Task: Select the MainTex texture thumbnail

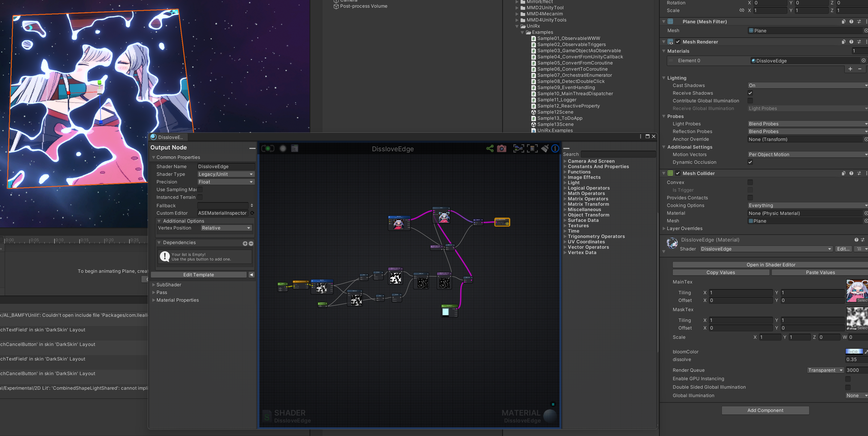Action: (x=857, y=291)
